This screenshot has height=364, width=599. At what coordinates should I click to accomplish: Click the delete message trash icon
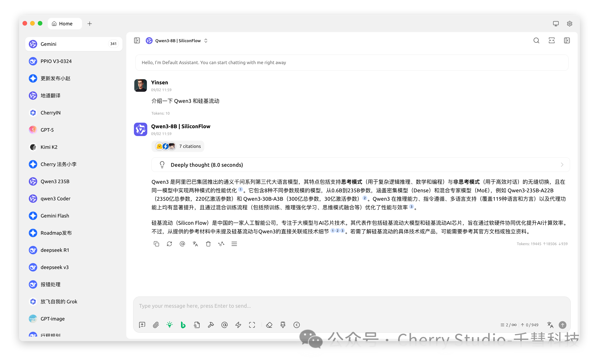tap(208, 244)
